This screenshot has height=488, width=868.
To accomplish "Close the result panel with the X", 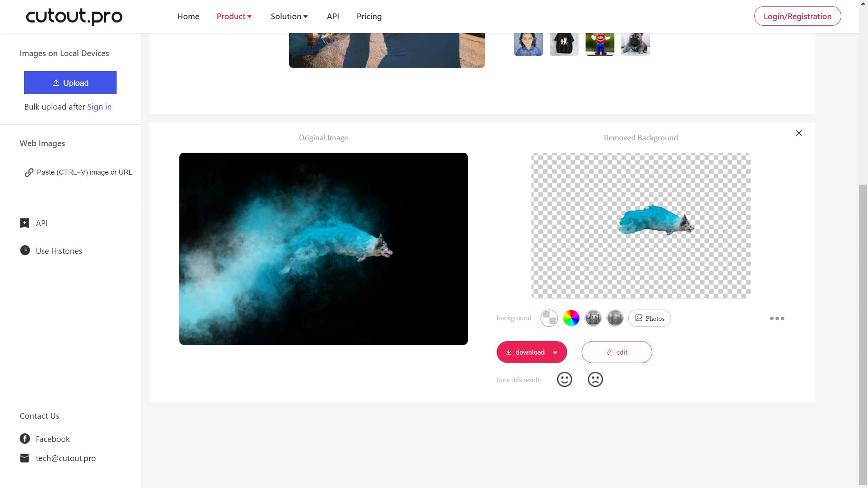I will tap(799, 133).
